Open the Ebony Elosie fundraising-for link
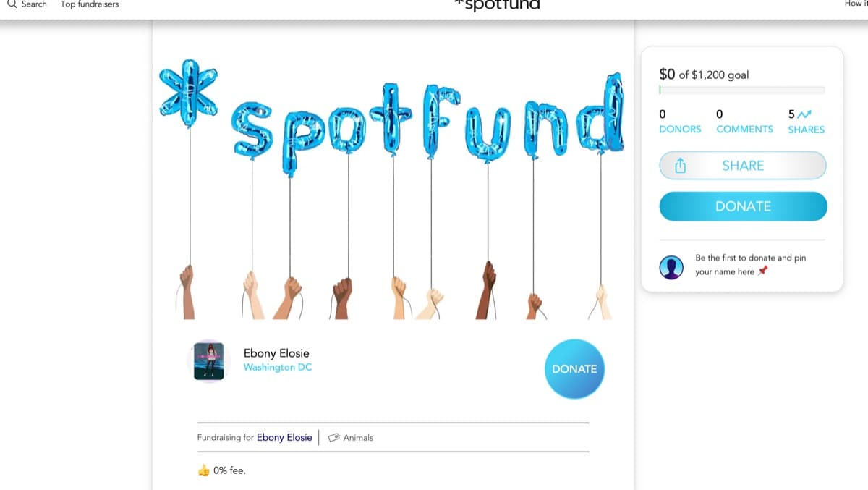Screen dimensions: 868x490 coord(284,437)
